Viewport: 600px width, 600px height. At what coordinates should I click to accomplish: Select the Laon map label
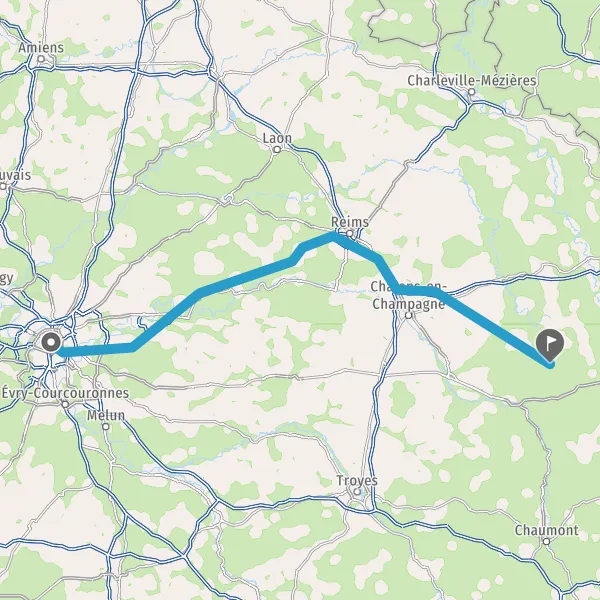(x=277, y=138)
